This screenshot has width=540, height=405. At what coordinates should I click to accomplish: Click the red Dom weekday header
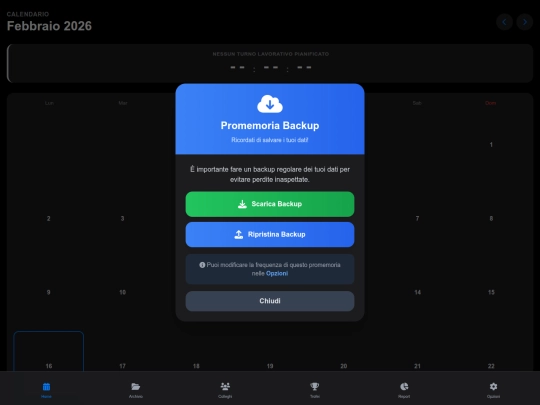(490, 103)
